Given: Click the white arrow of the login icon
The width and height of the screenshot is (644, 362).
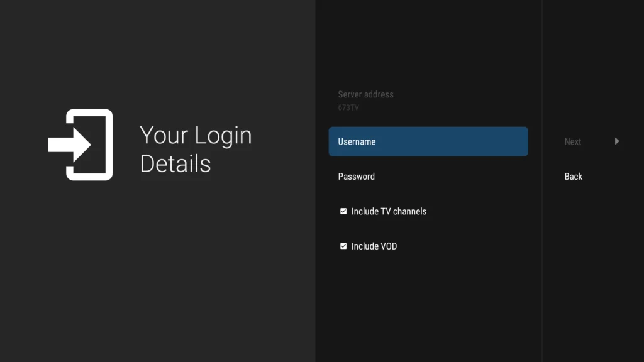Looking at the screenshot, I should (69, 145).
